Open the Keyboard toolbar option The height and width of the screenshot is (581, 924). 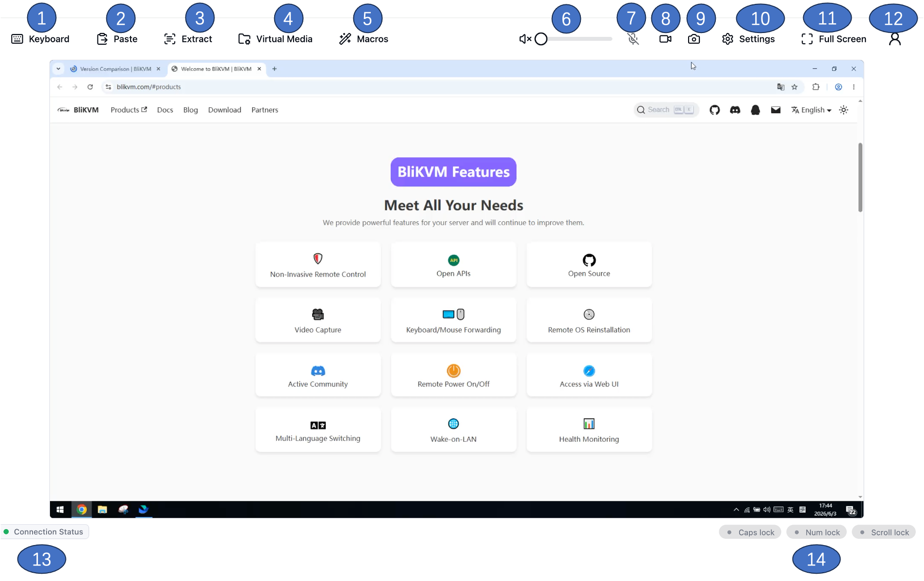pyautogui.click(x=40, y=39)
